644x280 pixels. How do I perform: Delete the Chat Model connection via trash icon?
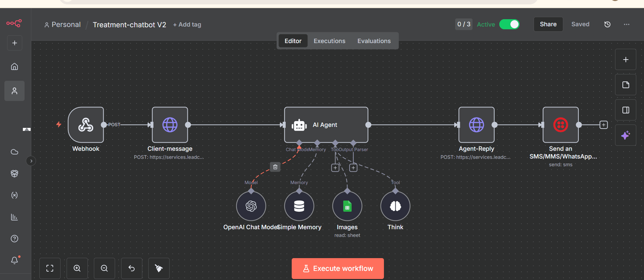click(275, 167)
